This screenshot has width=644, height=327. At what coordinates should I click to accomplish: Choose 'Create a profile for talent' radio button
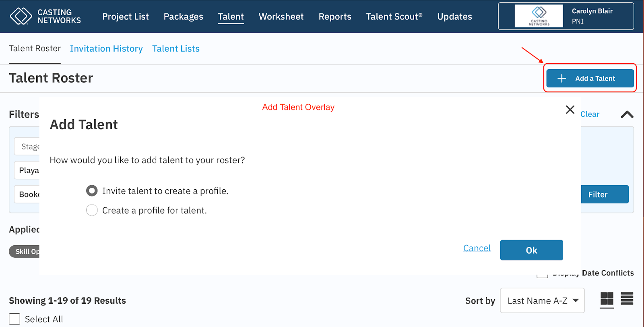[x=92, y=210]
